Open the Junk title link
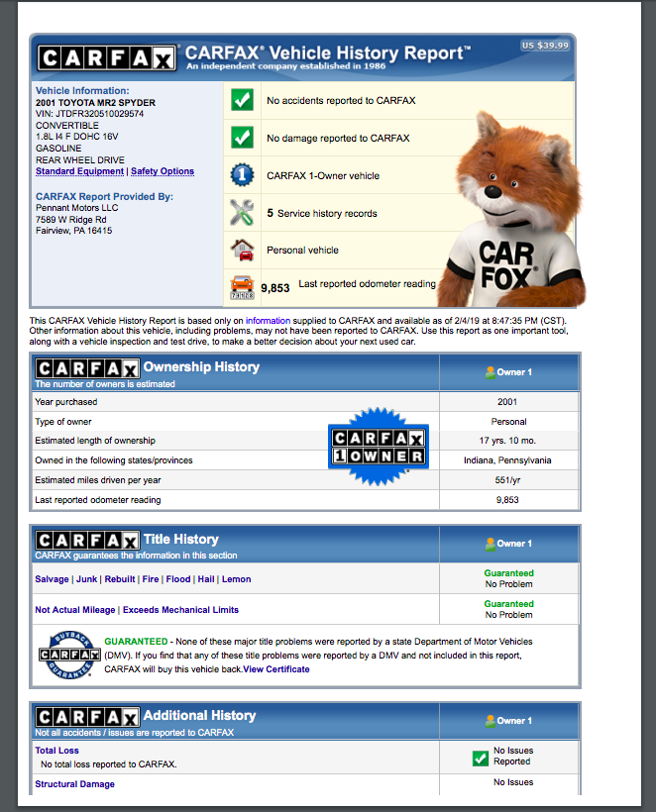The image size is (656, 812). pyautogui.click(x=86, y=579)
